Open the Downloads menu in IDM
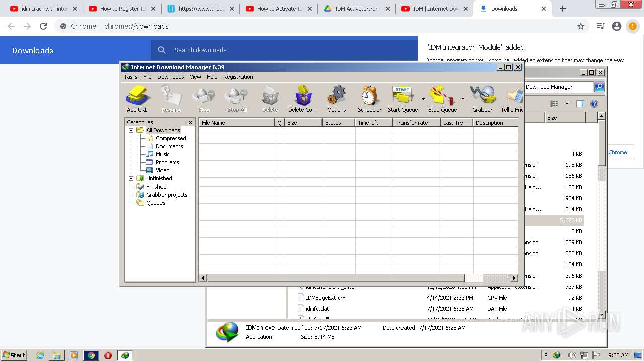The height and width of the screenshot is (362, 644). [171, 77]
